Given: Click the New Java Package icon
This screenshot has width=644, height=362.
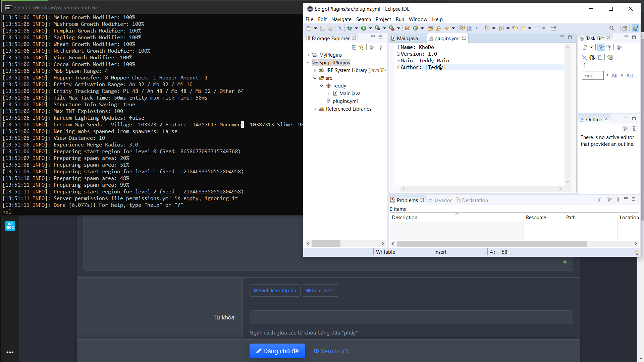Looking at the screenshot, I should 408,28.
